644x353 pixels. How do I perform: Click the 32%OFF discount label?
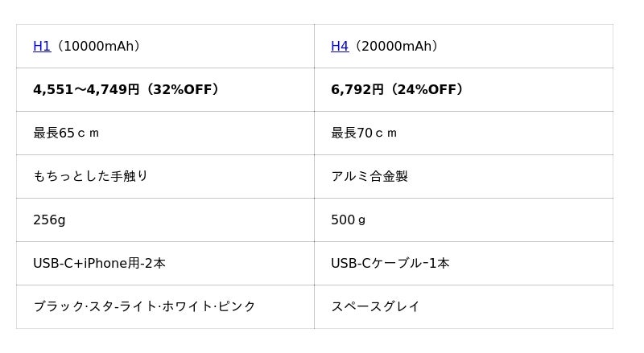184,90
